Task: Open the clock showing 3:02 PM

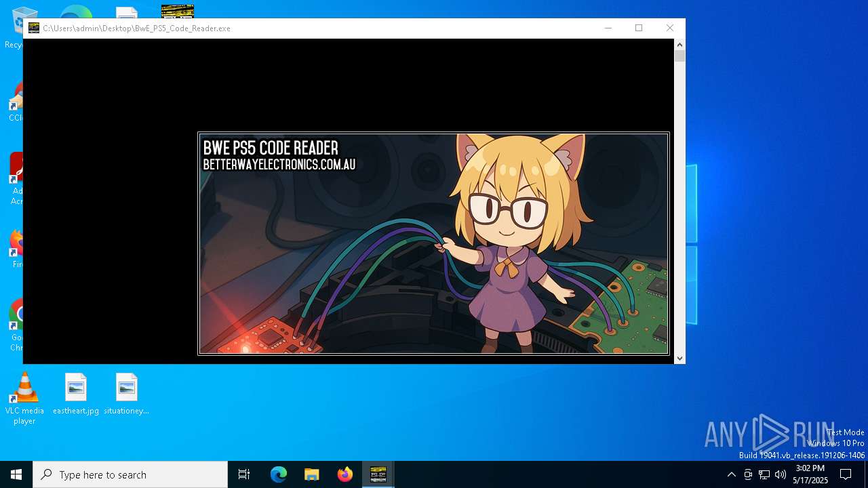Action: [x=810, y=474]
